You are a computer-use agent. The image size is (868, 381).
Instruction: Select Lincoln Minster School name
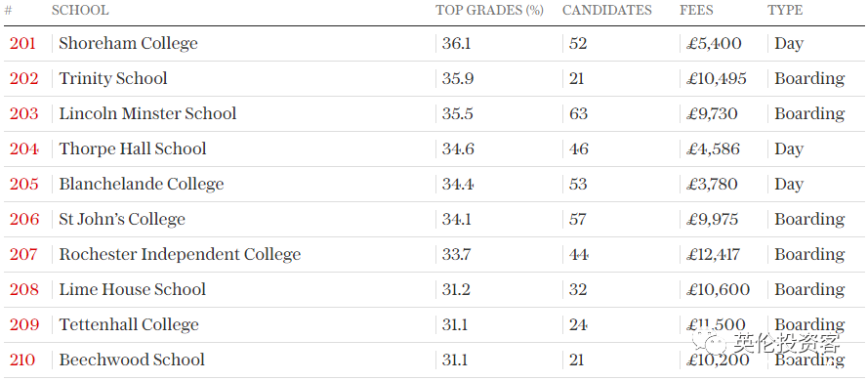tap(147, 113)
